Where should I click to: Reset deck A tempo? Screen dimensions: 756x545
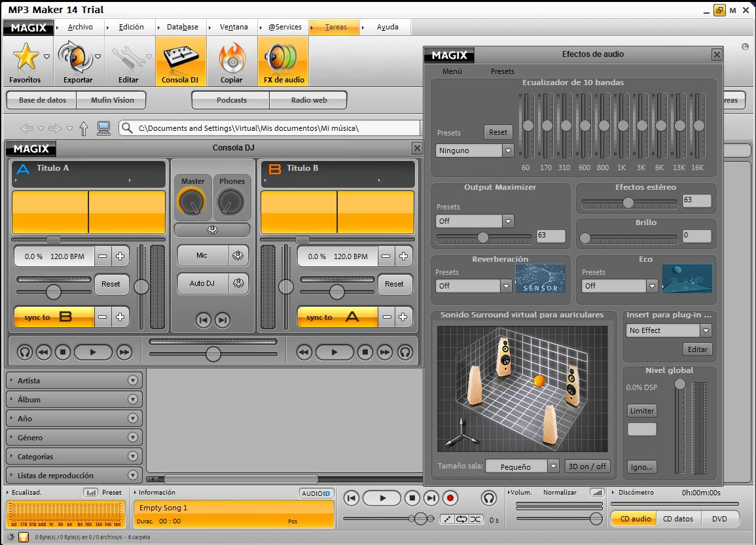pyautogui.click(x=111, y=285)
